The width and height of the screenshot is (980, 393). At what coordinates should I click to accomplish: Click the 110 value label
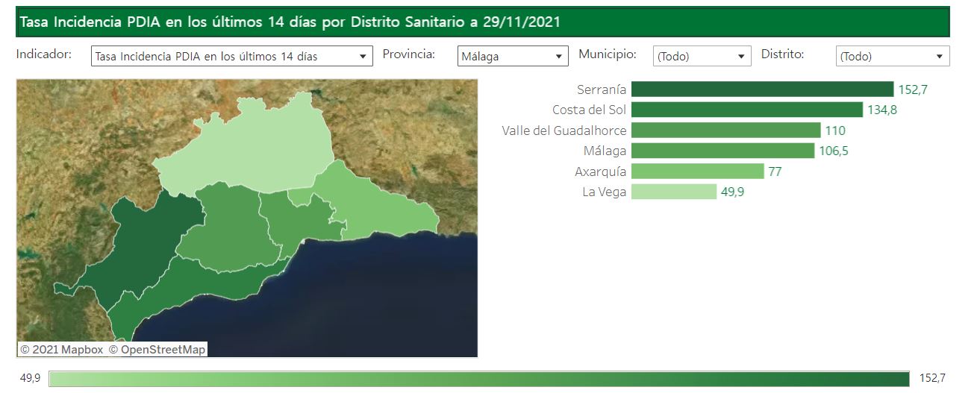point(835,131)
